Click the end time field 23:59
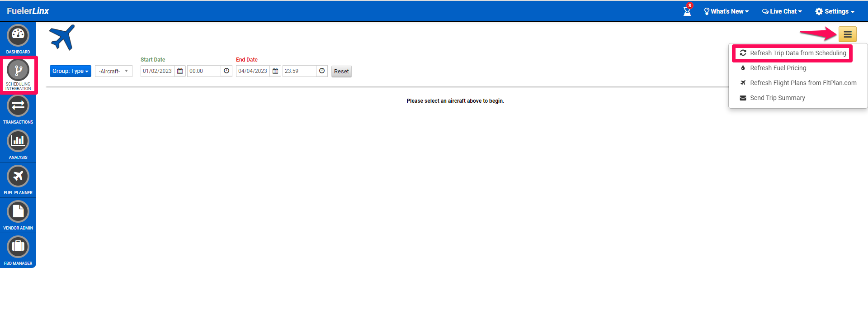The width and height of the screenshot is (868, 311). [x=300, y=71]
